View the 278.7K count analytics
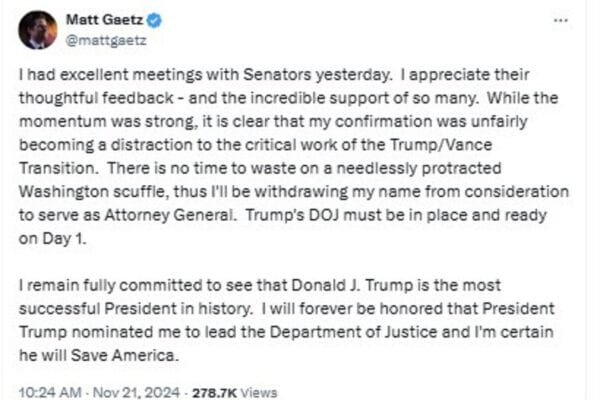Screen dimensions: 600x400 click(215, 393)
